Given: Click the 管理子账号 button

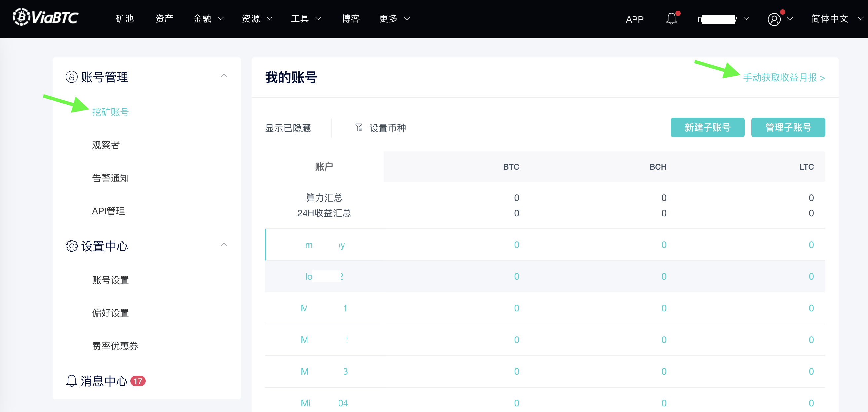Looking at the screenshot, I should click(x=788, y=127).
